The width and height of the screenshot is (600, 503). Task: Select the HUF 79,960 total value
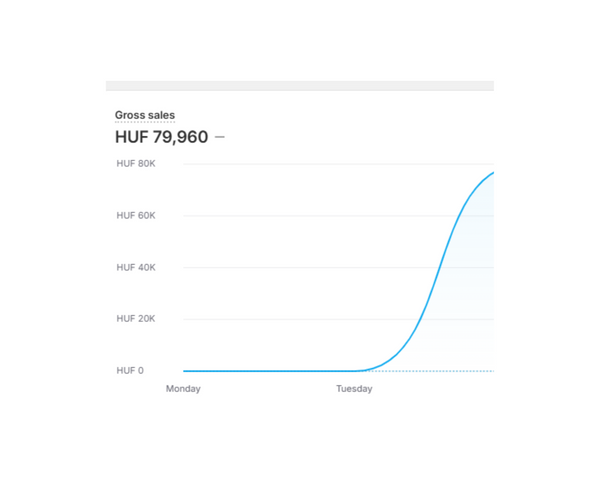(161, 137)
